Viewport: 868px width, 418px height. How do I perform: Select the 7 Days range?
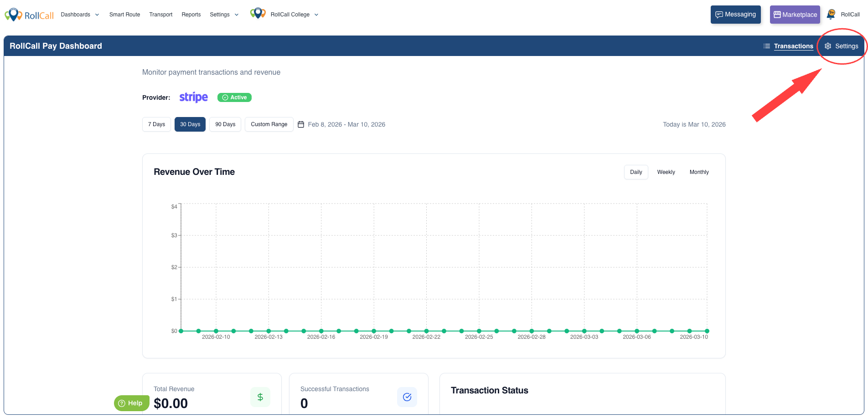[x=156, y=124]
